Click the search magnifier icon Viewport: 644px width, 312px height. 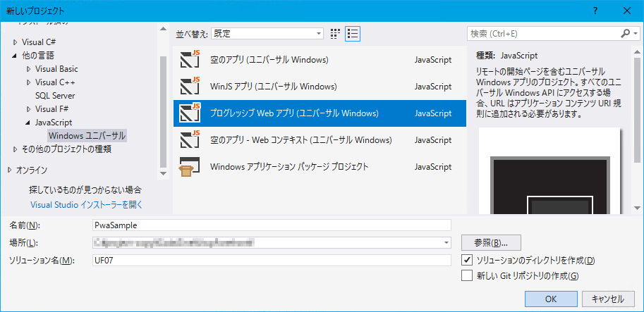point(626,34)
